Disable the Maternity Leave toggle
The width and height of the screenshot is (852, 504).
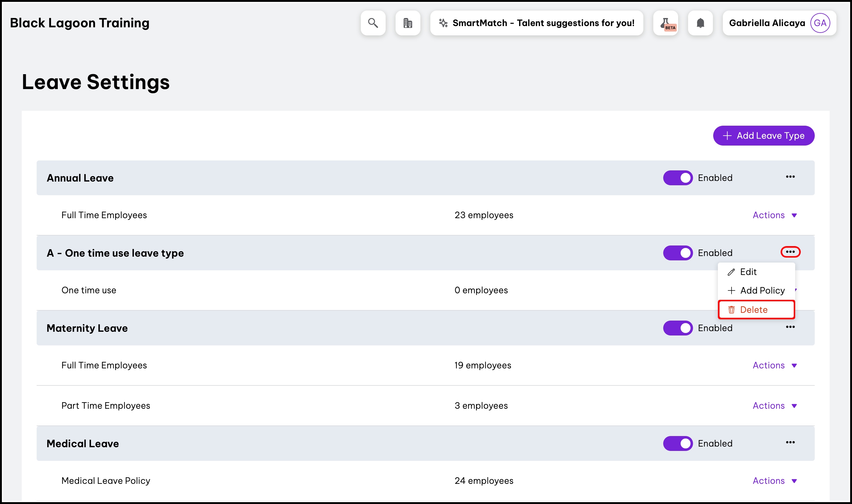tap(678, 328)
